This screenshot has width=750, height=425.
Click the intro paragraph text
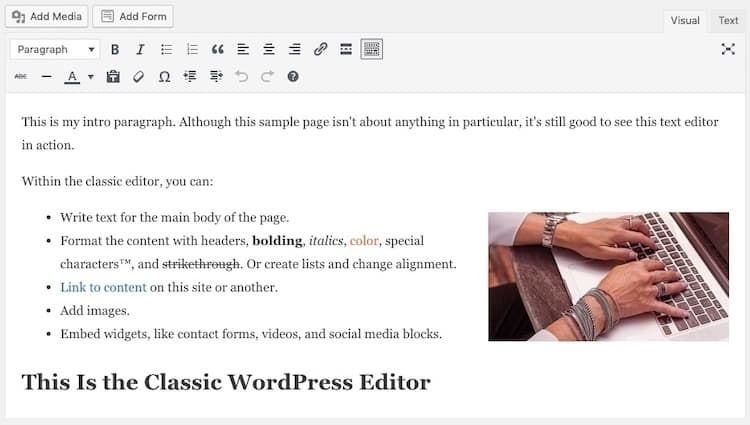click(370, 133)
